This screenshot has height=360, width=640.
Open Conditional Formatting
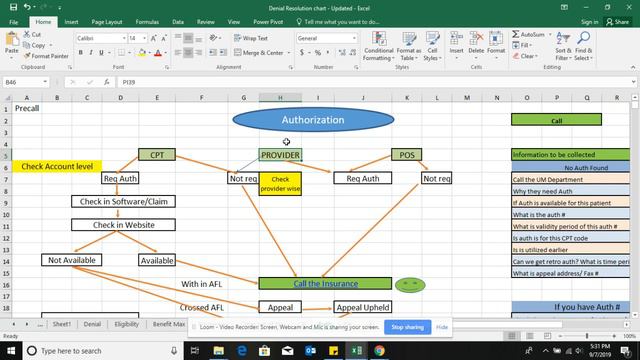[x=378, y=46]
